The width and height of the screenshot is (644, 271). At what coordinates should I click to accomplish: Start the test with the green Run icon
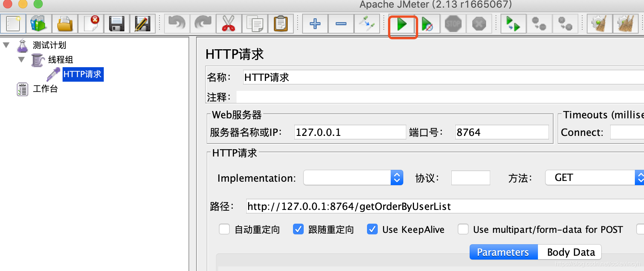[x=402, y=25]
